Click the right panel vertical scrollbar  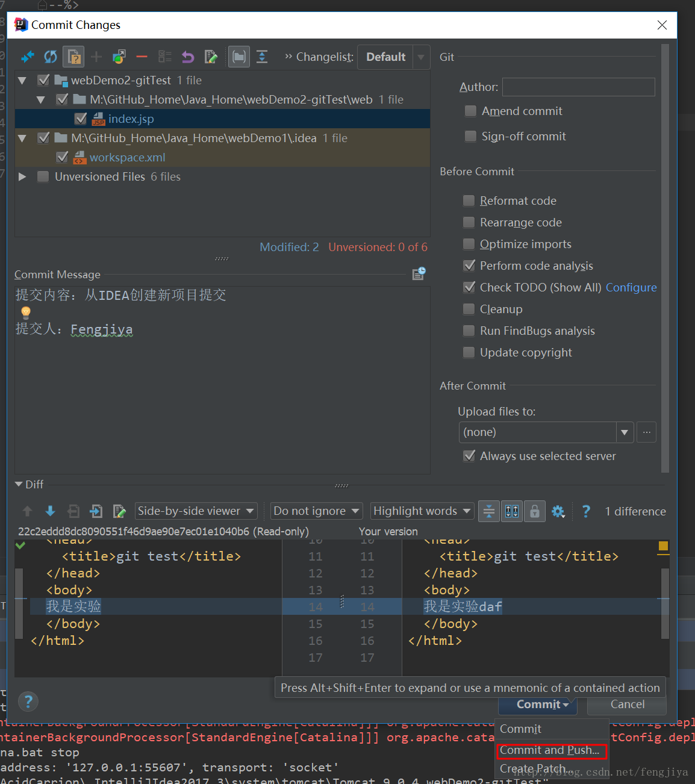point(665,258)
